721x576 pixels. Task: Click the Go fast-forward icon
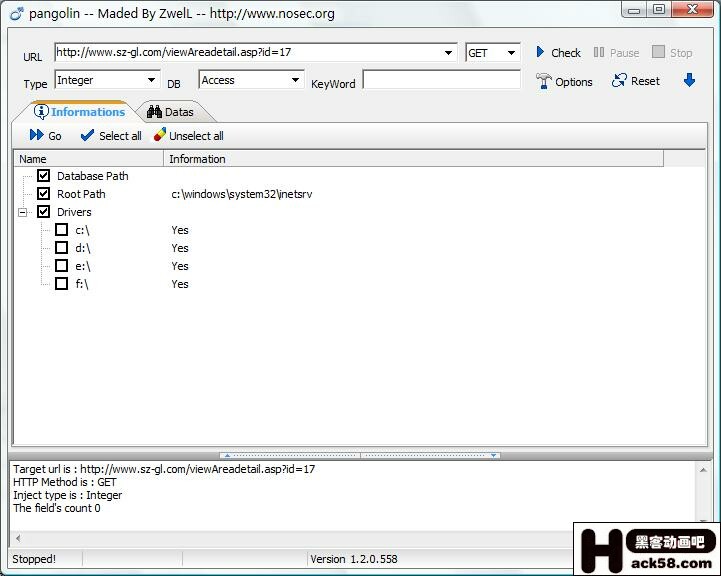pyautogui.click(x=37, y=135)
